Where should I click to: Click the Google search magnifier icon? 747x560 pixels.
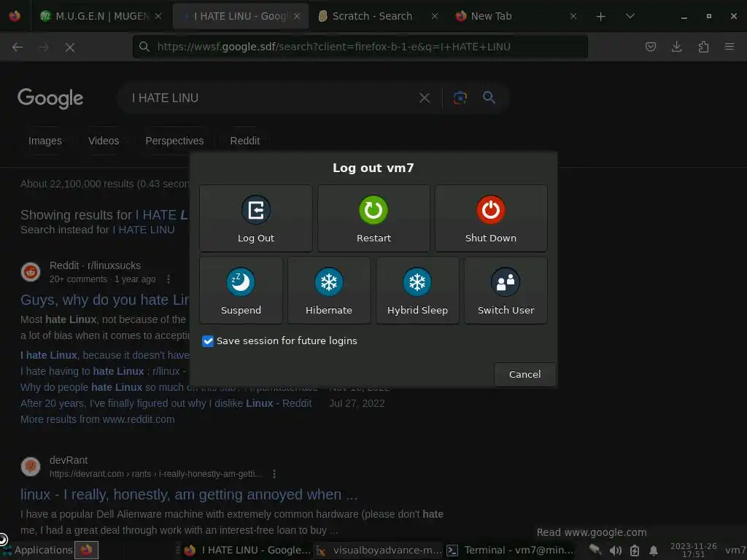(x=489, y=98)
